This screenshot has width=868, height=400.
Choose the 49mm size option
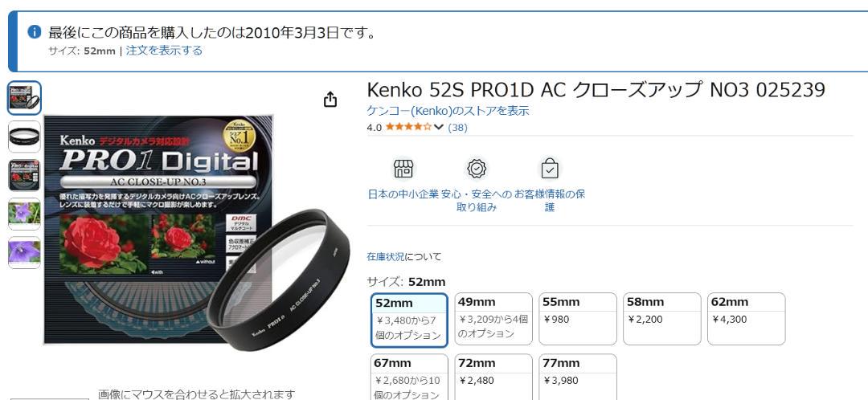point(493,319)
